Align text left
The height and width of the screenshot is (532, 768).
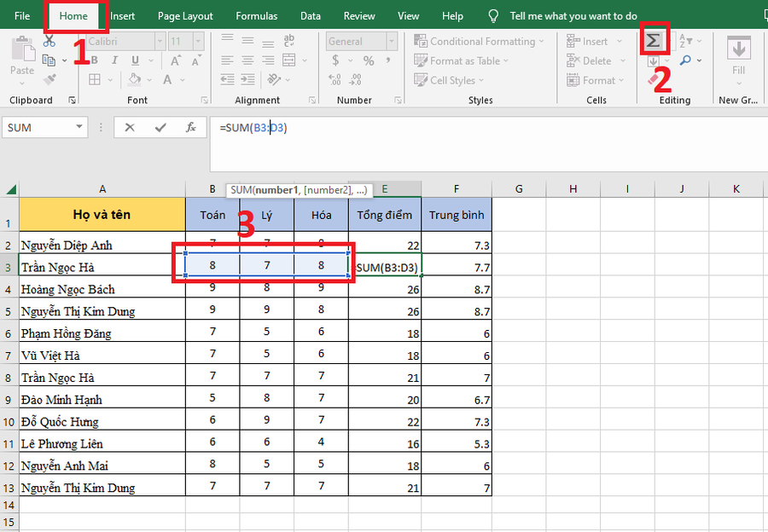tap(227, 61)
